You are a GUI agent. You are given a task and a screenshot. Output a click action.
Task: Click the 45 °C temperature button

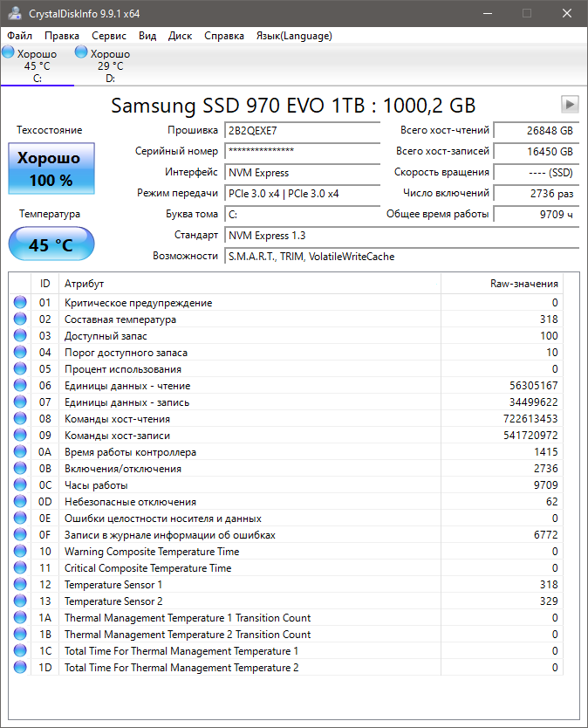tap(51, 244)
